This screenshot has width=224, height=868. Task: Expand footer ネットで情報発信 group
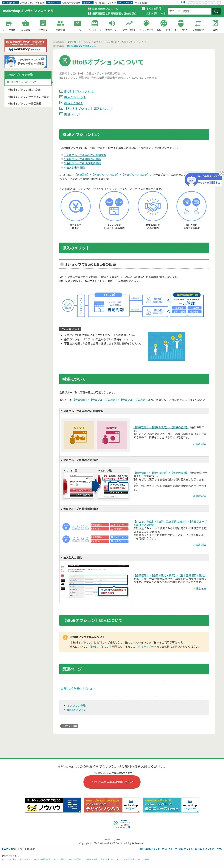10,859
